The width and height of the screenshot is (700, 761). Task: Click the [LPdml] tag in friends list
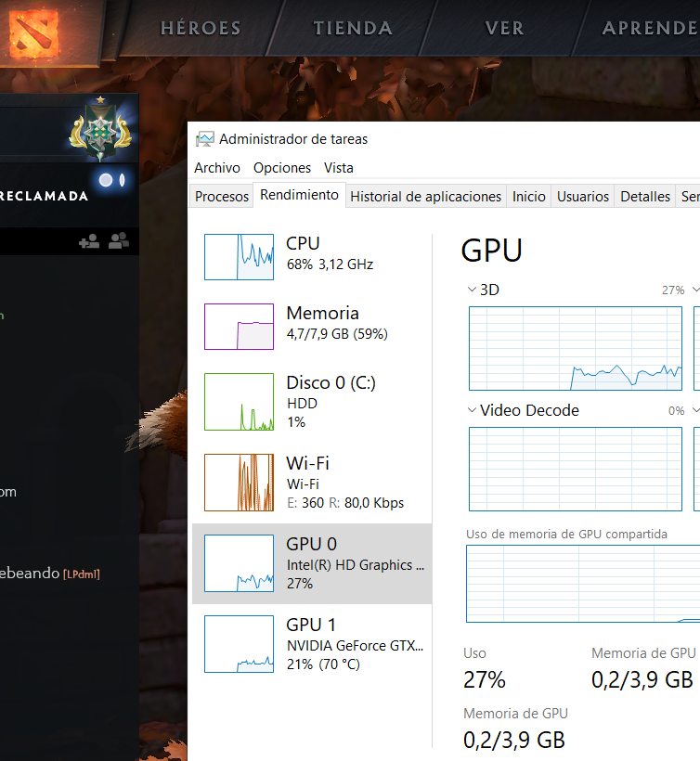pos(82,574)
